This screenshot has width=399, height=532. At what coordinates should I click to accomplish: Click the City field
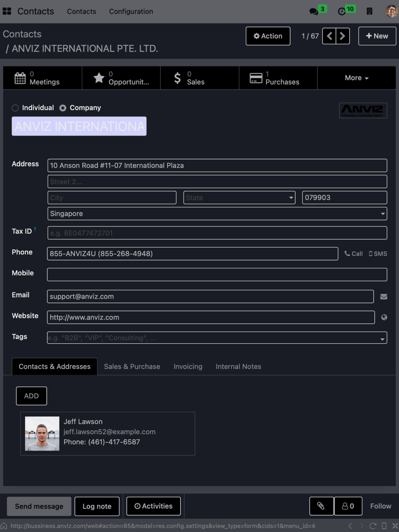coord(112,198)
